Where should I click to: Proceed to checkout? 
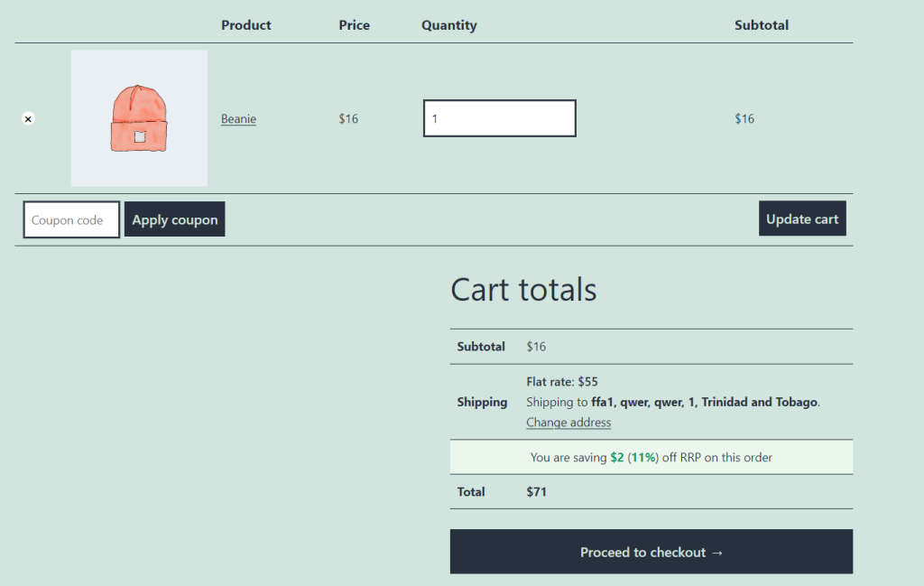[x=651, y=552]
